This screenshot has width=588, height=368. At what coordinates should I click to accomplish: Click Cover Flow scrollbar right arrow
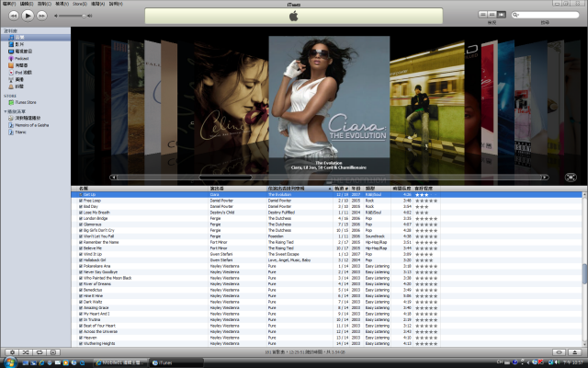(x=545, y=178)
